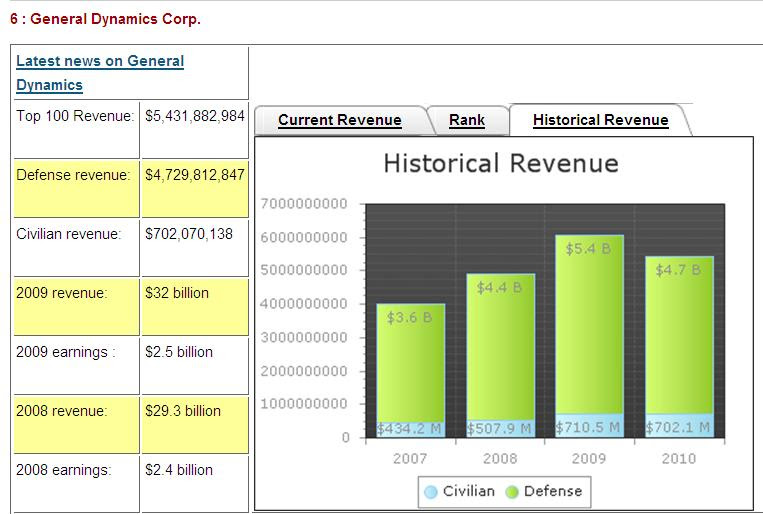Image resolution: width=763 pixels, height=514 pixels.
Task: Click the 'Civilian revenue:' label cell
Action: click(76, 248)
